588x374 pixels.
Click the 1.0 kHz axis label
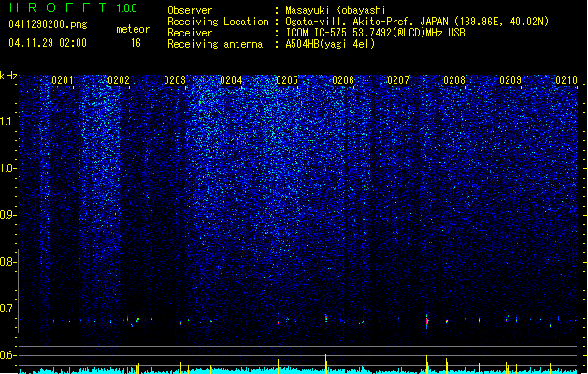click(x=8, y=168)
